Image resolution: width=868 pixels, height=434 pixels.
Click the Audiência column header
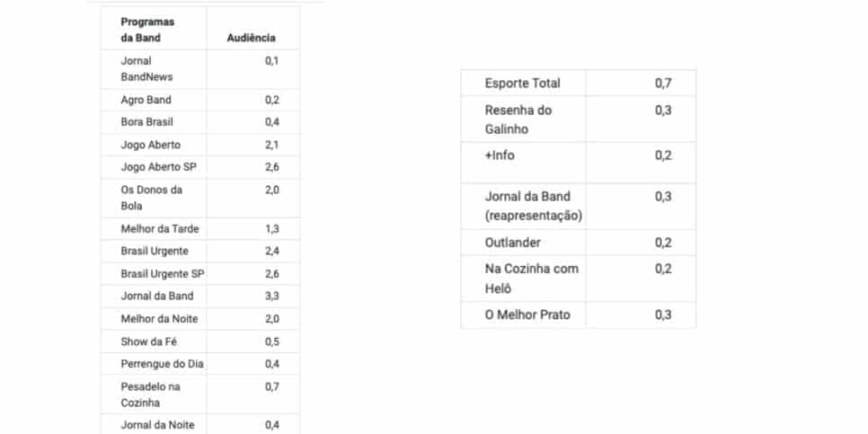coord(251,39)
